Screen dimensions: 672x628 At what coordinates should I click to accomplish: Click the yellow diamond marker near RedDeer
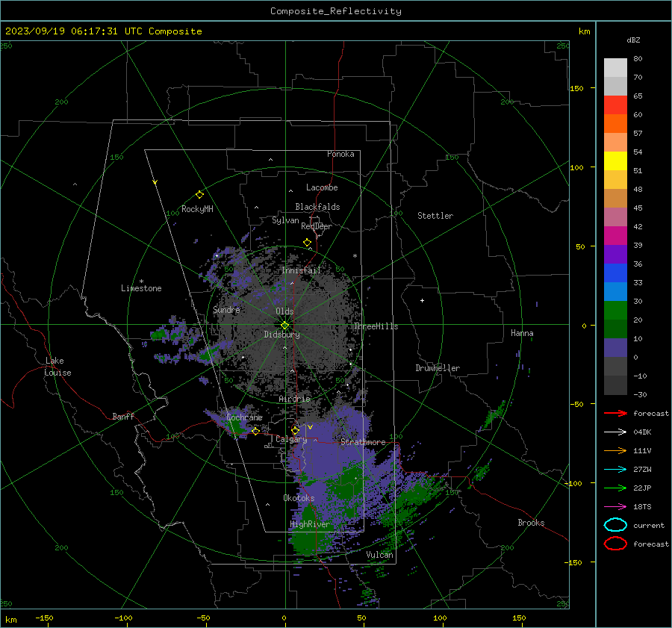coord(307,243)
